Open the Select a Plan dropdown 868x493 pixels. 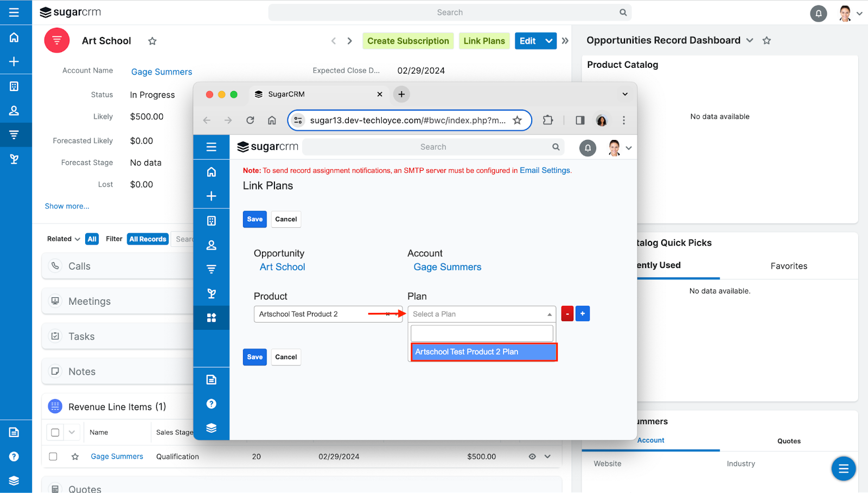(482, 313)
